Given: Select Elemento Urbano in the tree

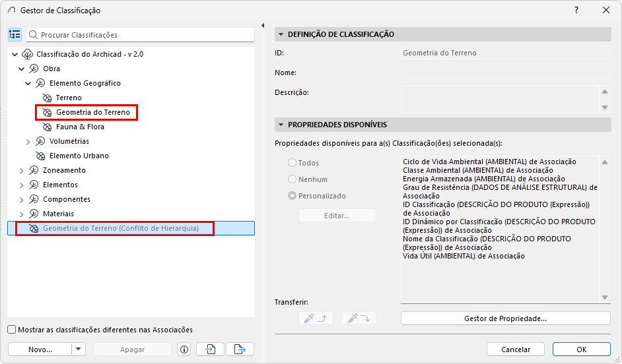Looking at the screenshot, I should click(x=79, y=156).
